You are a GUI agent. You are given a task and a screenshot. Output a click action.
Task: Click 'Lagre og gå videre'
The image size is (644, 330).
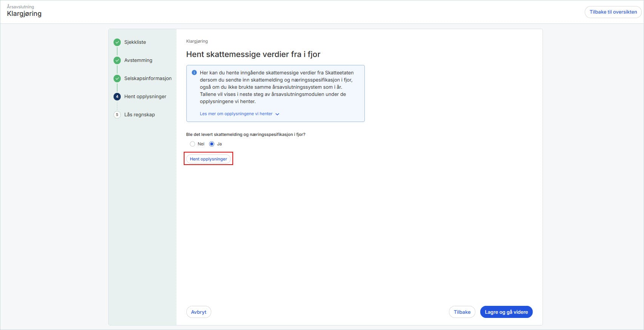point(506,312)
